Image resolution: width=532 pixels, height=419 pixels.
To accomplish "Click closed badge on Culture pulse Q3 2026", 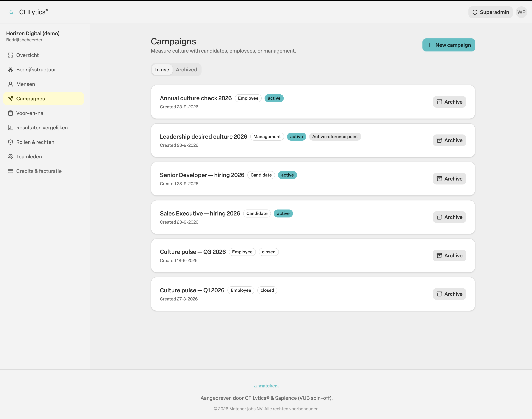I will [269, 252].
